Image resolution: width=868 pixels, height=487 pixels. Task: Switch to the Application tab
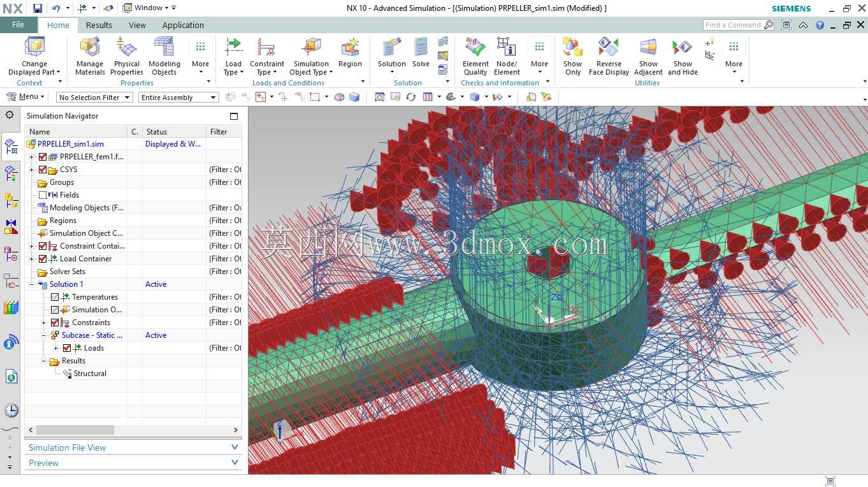pos(183,25)
